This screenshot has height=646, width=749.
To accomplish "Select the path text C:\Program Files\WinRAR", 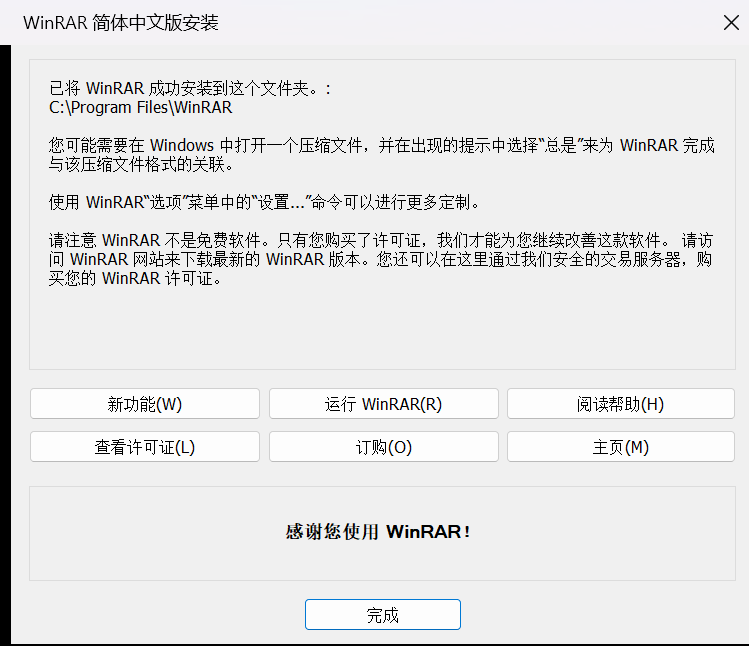I will pyautogui.click(x=140, y=108).
